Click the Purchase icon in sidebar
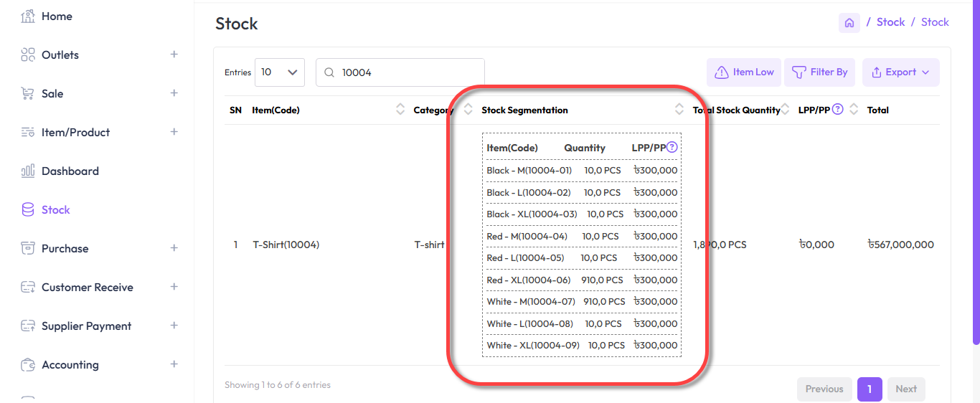Viewport: 980px width, 403px height. 28,249
